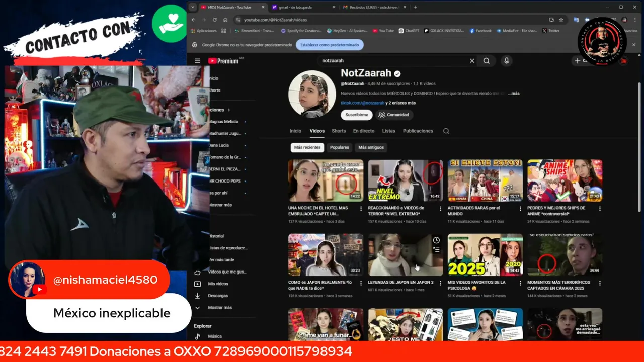
Task: Expand channel description with ...más
Action: [514, 94]
